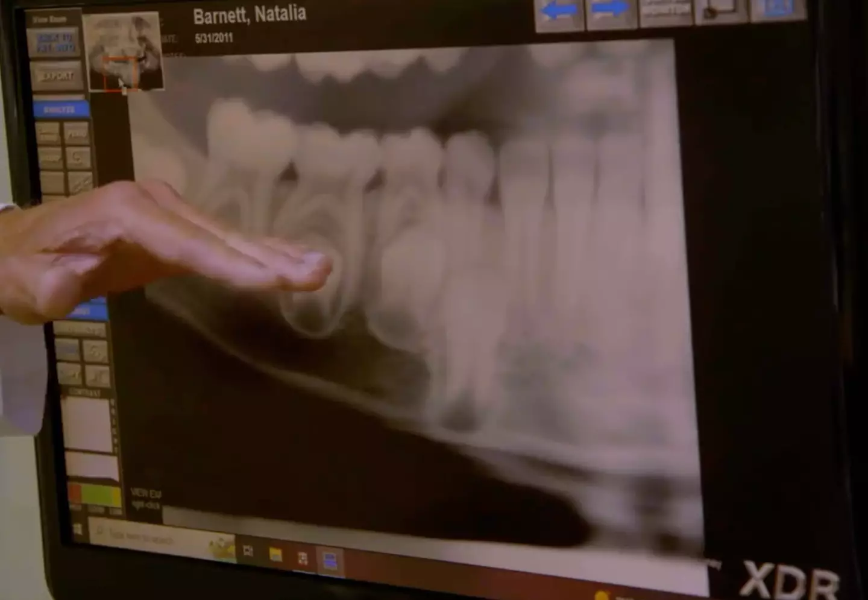Open Task View from the taskbar
Image resolution: width=868 pixels, height=600 pixels.
tap(248, 551)
